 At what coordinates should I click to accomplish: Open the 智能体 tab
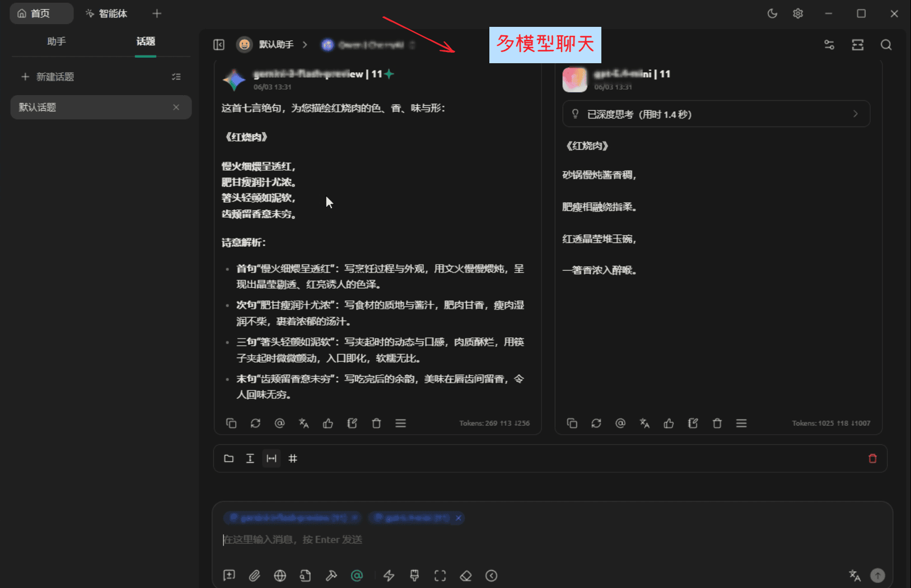tap(107, 13)
